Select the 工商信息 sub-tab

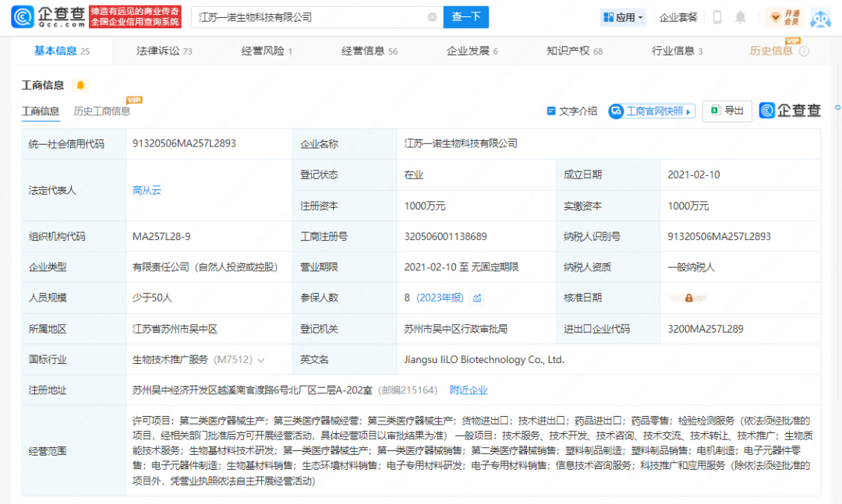pyautogui.click(x=41, y=111)
